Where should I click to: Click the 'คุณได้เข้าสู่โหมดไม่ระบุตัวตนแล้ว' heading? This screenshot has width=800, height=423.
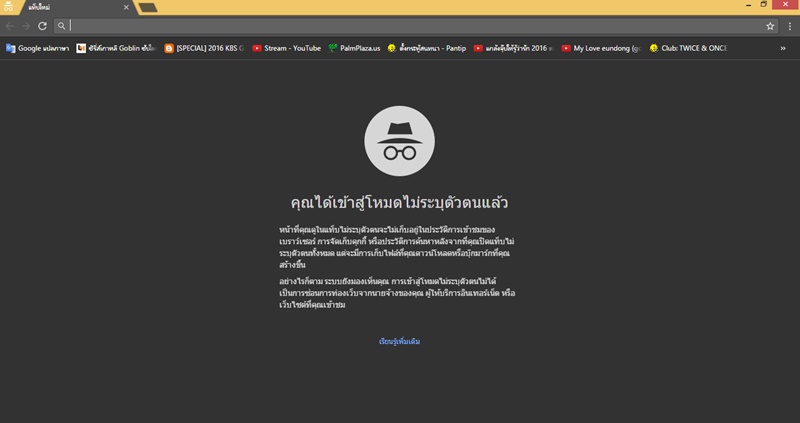399,203
